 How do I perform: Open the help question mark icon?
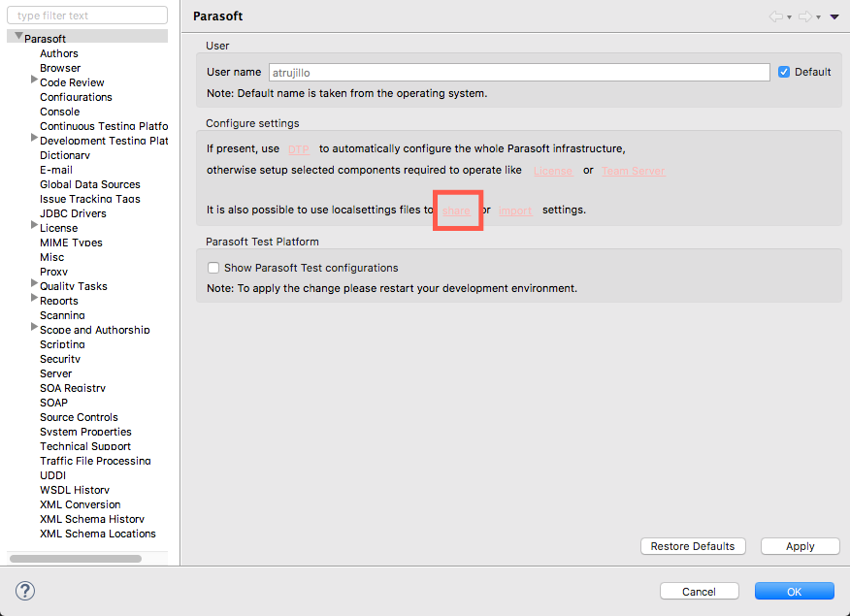point(25,591)
